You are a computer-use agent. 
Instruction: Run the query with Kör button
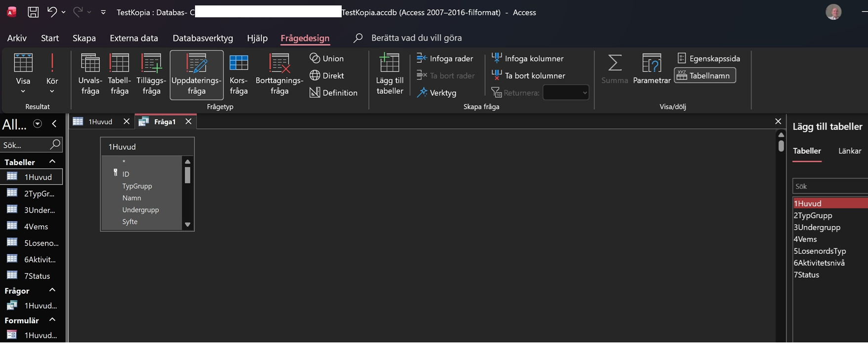click(52, 74)
